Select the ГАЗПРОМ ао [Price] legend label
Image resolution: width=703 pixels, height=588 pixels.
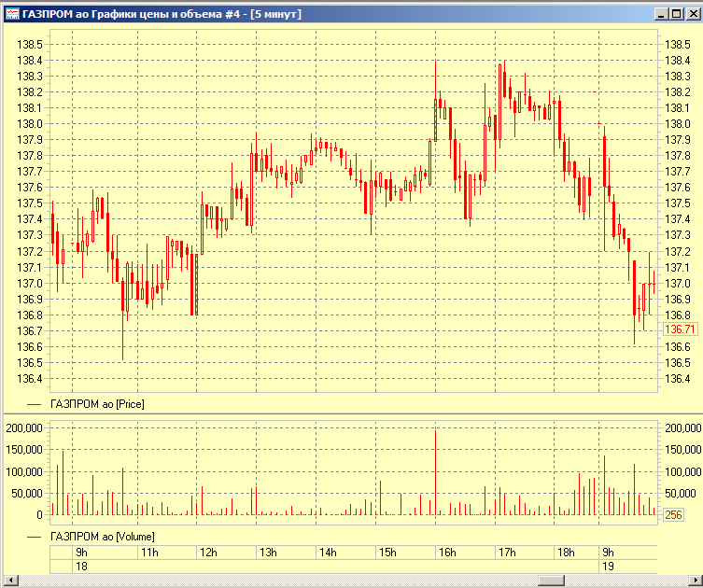pyautogui.click(x=97, y=403)
